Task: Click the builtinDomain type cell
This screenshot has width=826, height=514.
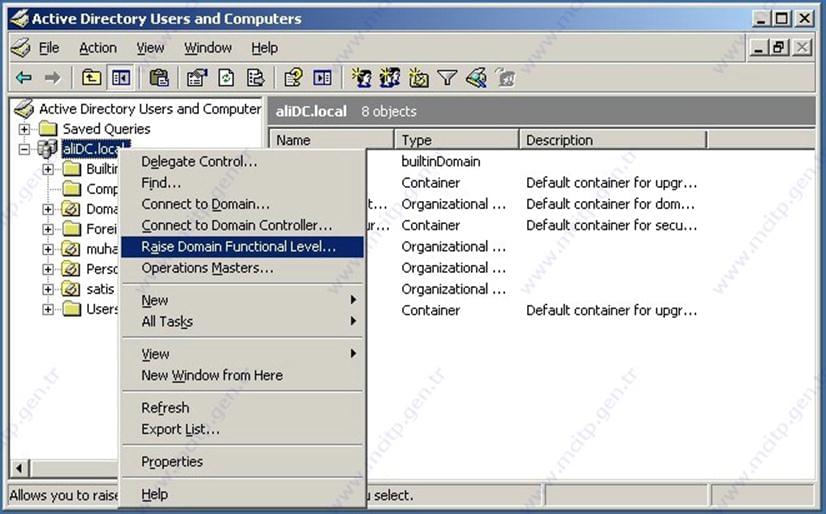Action: (x=440, y=162)
